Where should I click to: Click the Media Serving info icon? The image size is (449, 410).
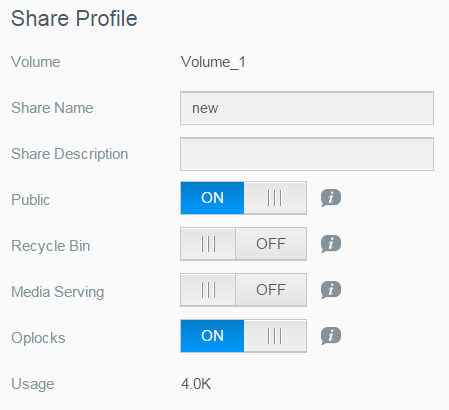click(x=331, y=290)
